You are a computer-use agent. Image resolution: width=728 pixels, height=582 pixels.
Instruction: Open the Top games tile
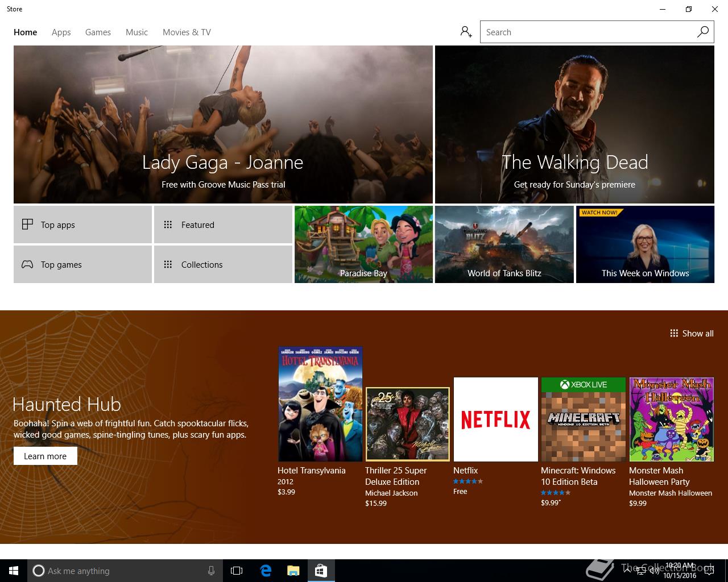(82, 264)
